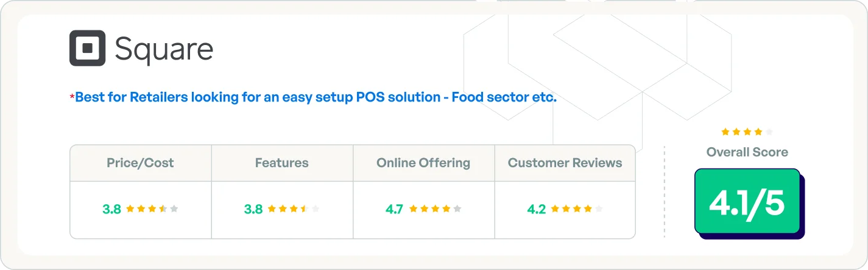Screen dimensions: 868x270
Task: Click the 3.8 Price/Cost score value
Action: tap(111, 209)
